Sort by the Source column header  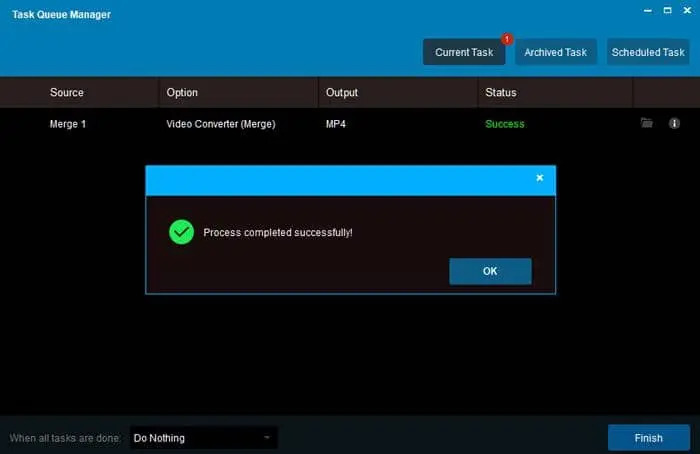(67, 92)
